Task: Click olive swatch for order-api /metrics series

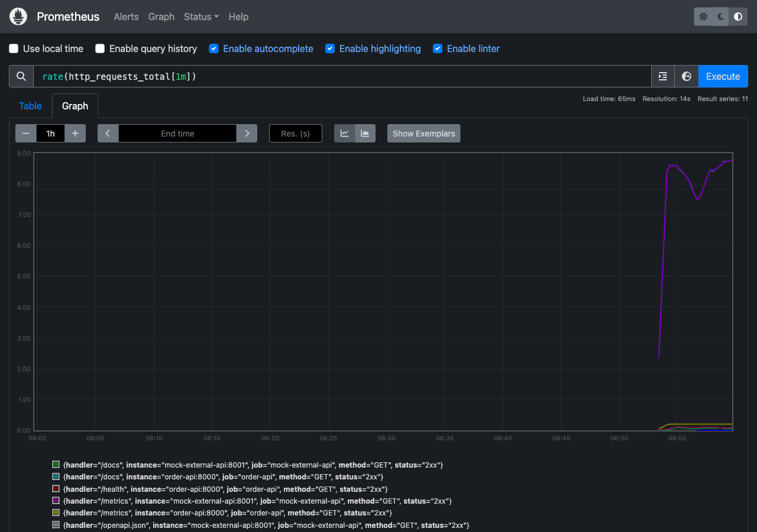Action: [x=56, y=513]
